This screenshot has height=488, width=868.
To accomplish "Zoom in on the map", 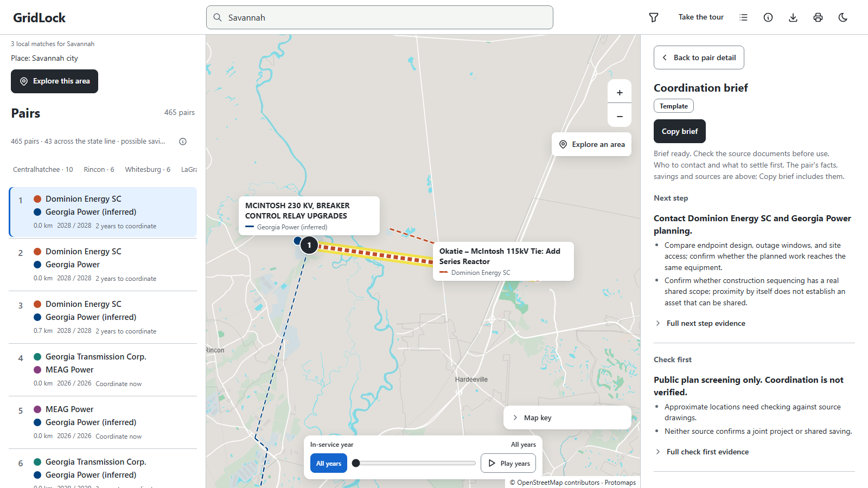I will (620, 92).
